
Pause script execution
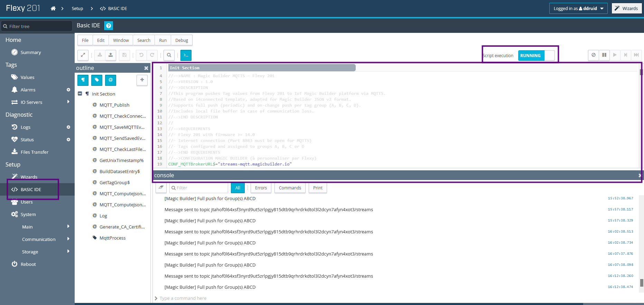click(x=604, y=55)
